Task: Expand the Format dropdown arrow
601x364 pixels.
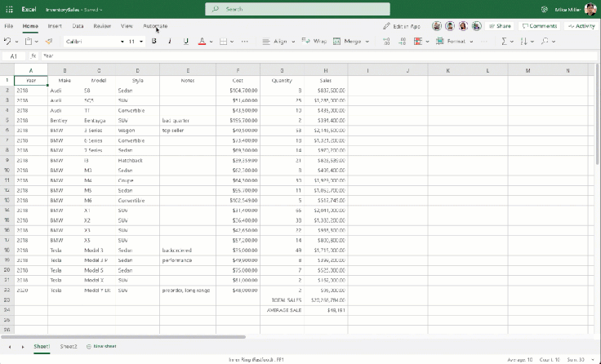Action: click(x=471, y=42)
